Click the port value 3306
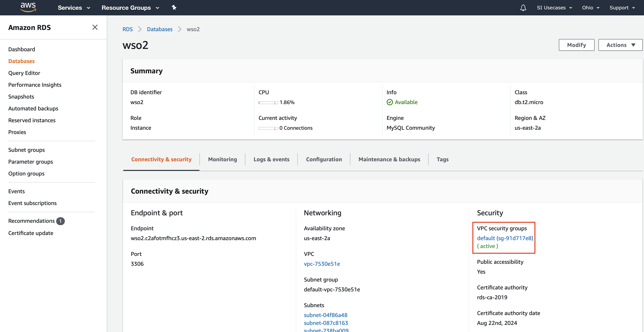Image resolution: width=644 pixels, height=332 pixels. [x=137, y=264]
